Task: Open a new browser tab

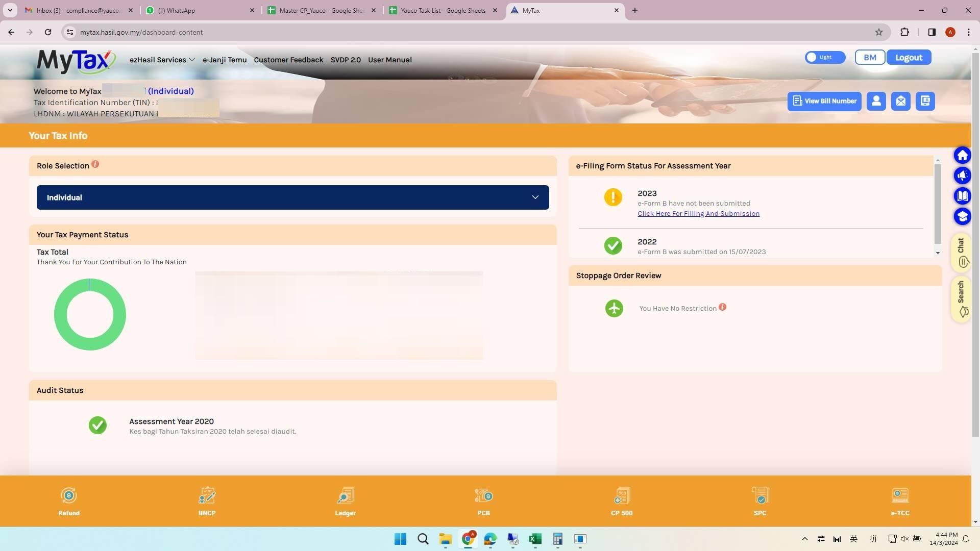Action: tap(634, 10)
